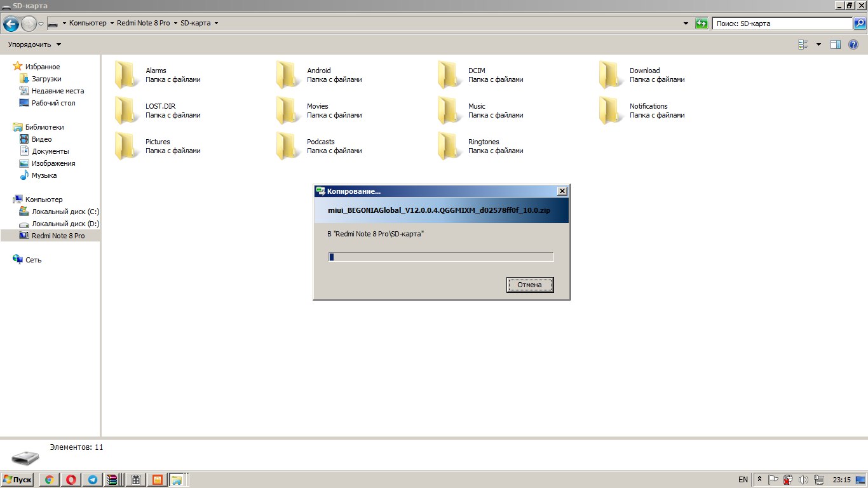This screenshot has height=488, width=868.
Task: Click the EN language indicator
Action: (x=743, y=480)
